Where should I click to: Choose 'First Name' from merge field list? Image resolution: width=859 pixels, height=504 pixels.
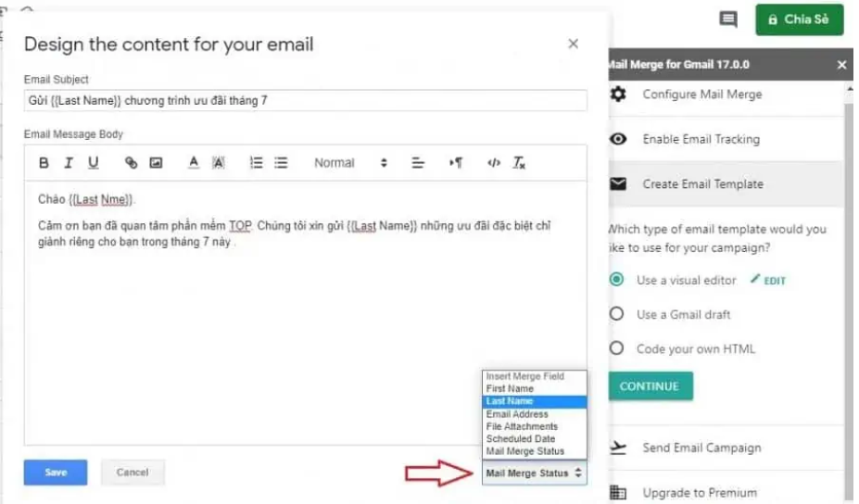pos(510,389)
